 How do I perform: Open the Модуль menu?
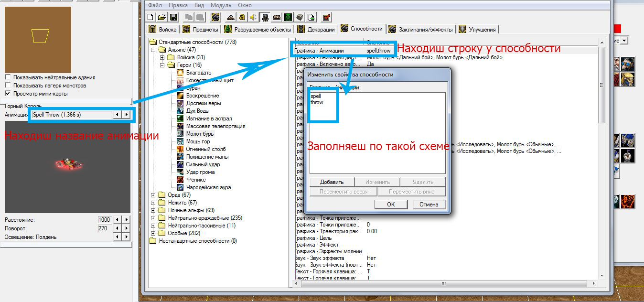[x=221, y=5]
